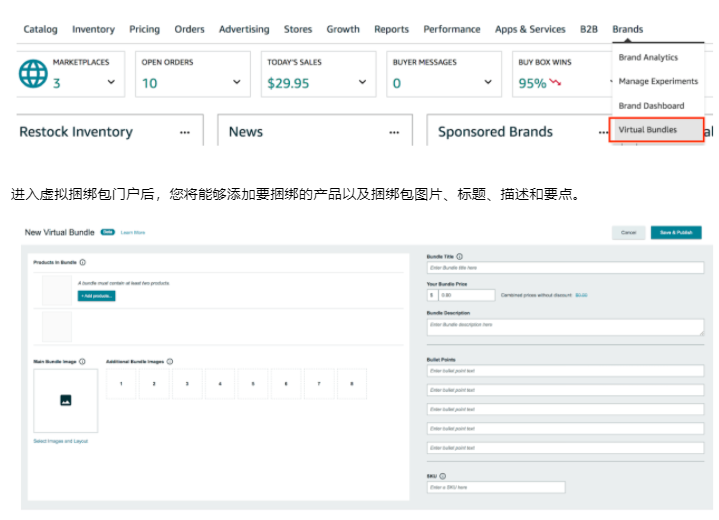The image size is (719, 520).
Task: Select Brand Dashboard from the Brands dropdown
Action: (x=651, y=105)
